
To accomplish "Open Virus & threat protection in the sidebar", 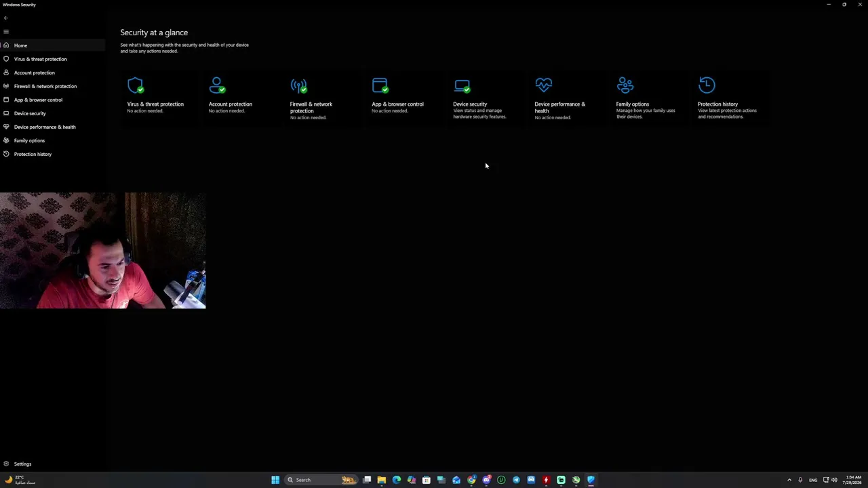I will (x=52, y=59).
